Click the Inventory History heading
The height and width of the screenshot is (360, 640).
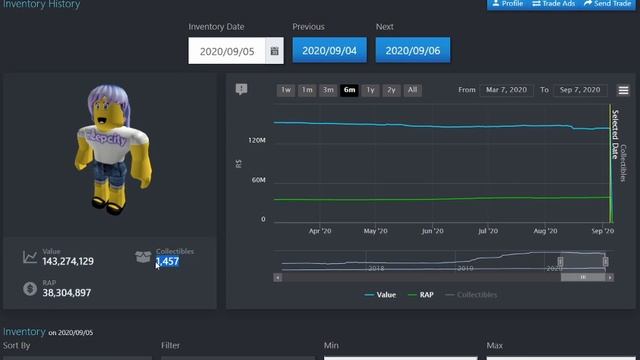(41, 4)
